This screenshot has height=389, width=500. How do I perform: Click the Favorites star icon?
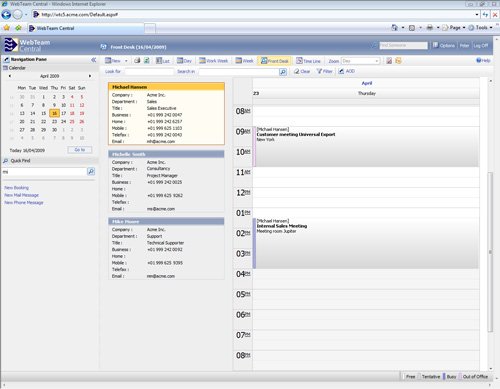(x=6, y=28)
